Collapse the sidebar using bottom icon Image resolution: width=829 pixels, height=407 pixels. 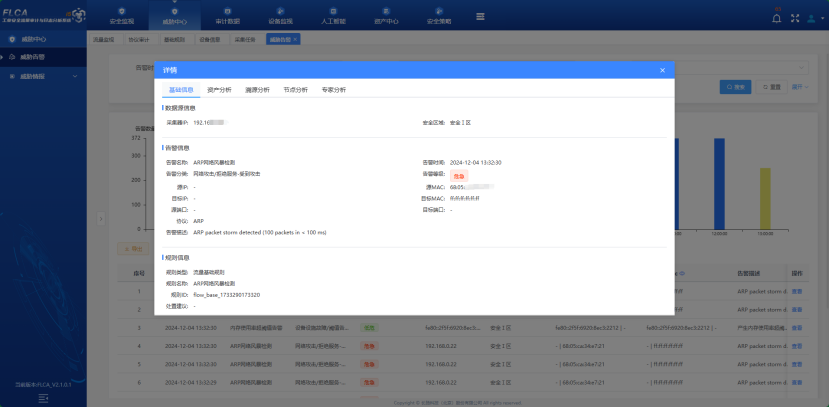tap(43, 397)
